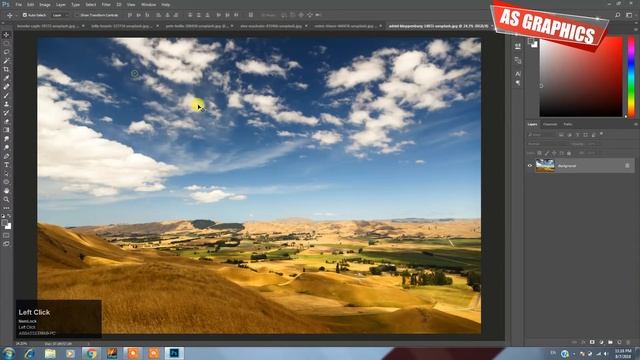The image size is (640, 360).
Task: Open the Layers panel flyout menu
Action: coord(635,124)
